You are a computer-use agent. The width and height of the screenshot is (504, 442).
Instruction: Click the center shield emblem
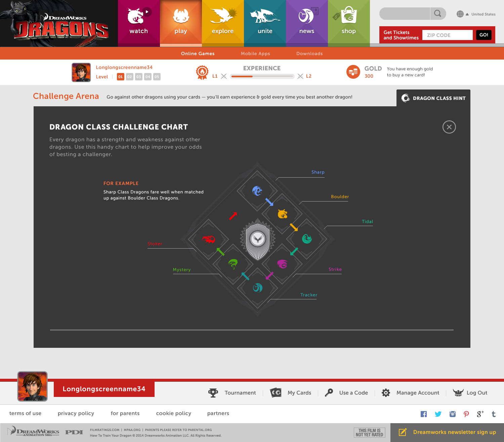tap(258, 240)
